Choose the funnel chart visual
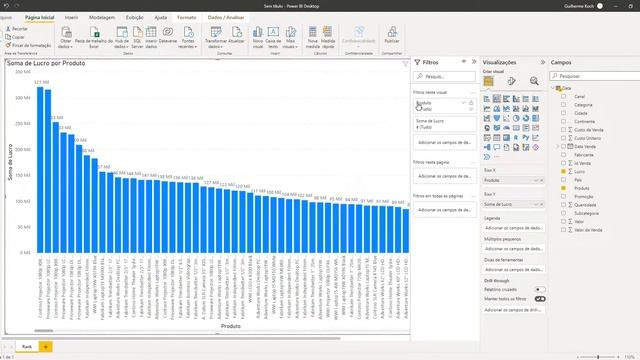The image size is (640, 360). click(x=497, y=118)
